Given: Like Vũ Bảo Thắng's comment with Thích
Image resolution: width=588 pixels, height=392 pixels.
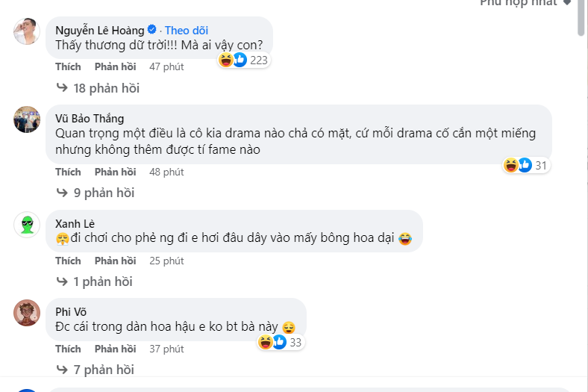Looking at the screenshot, I should pos(68,172).
